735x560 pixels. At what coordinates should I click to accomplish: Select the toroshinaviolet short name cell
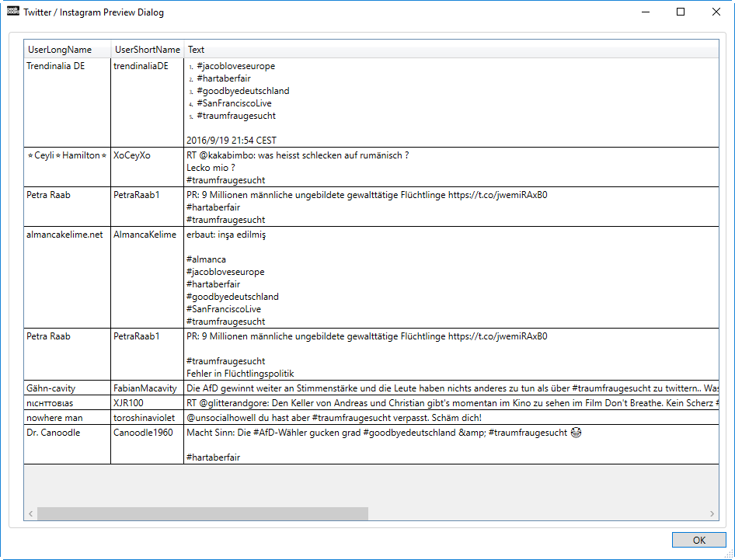tap(147, 418)
